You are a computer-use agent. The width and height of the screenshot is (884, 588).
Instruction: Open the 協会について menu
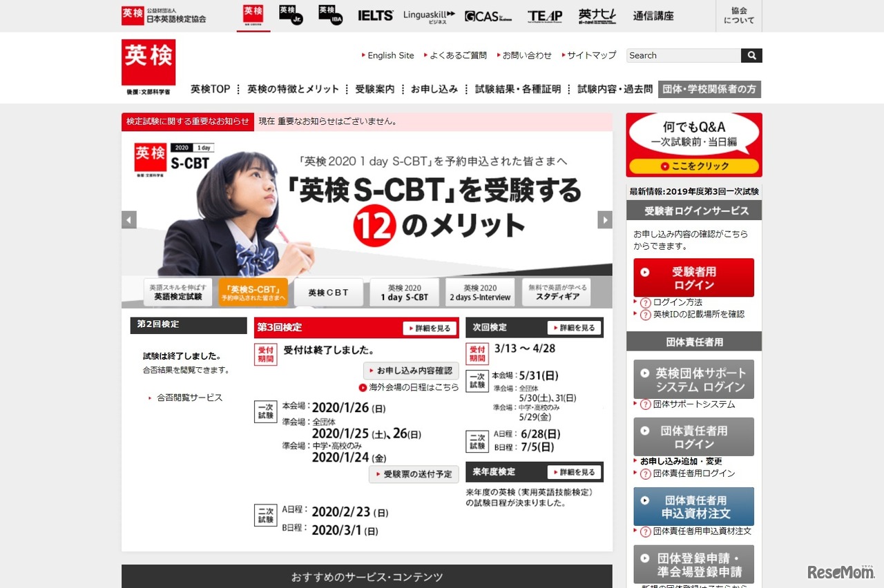(x=739, y=16)
